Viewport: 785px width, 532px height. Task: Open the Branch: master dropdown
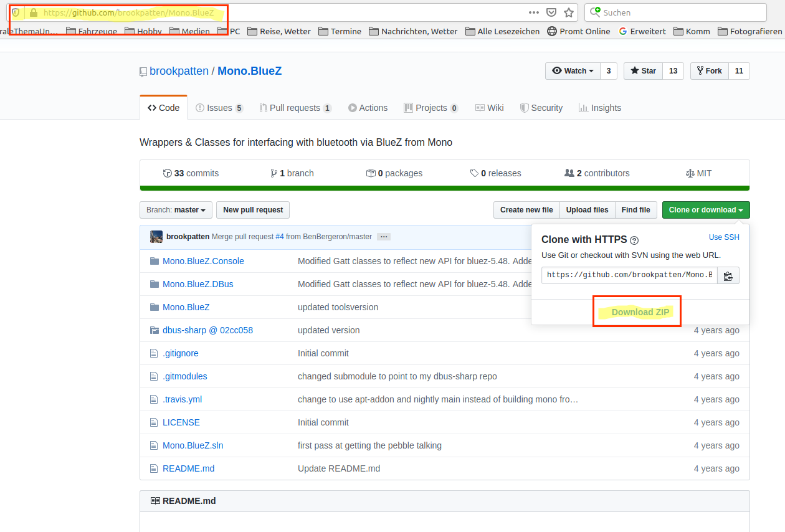[176, 210]
